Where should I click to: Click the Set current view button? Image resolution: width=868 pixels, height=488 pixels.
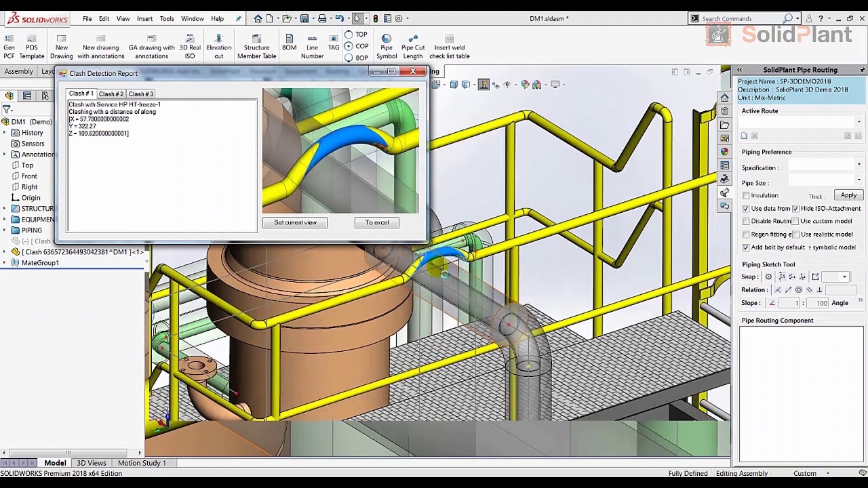(295, 222)
